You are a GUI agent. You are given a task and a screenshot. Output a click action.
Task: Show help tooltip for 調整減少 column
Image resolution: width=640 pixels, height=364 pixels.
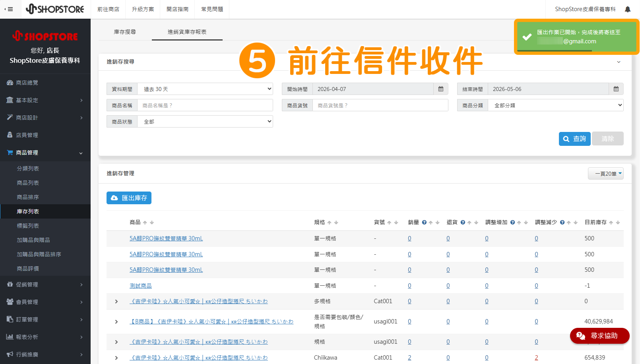(562, 223)
